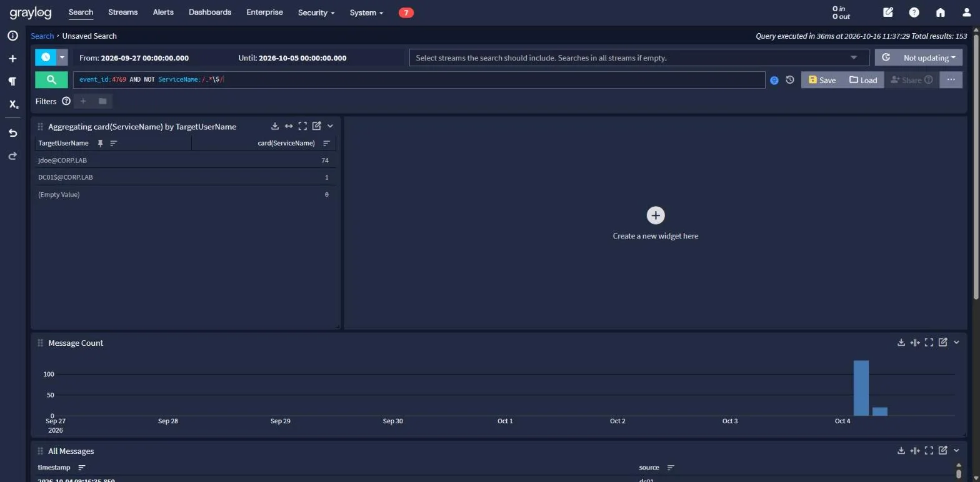The image size is (980, 482).
Task: Open the Alerts page
Action: point(163,12)
